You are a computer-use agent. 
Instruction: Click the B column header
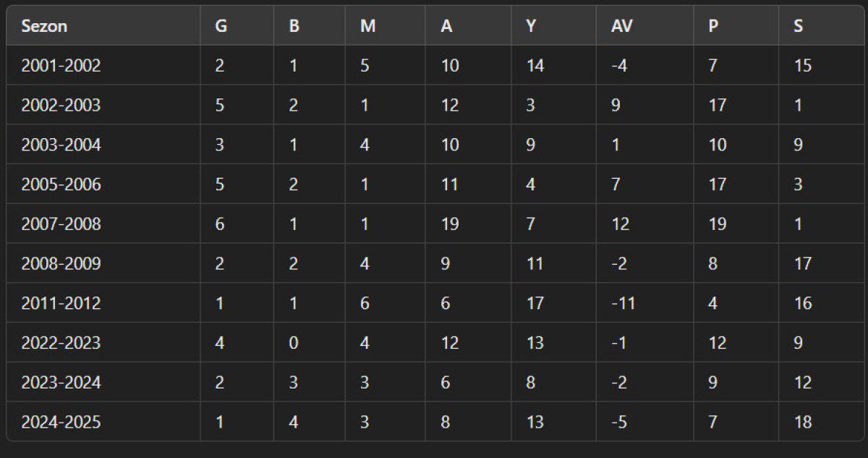click(294, 26)
